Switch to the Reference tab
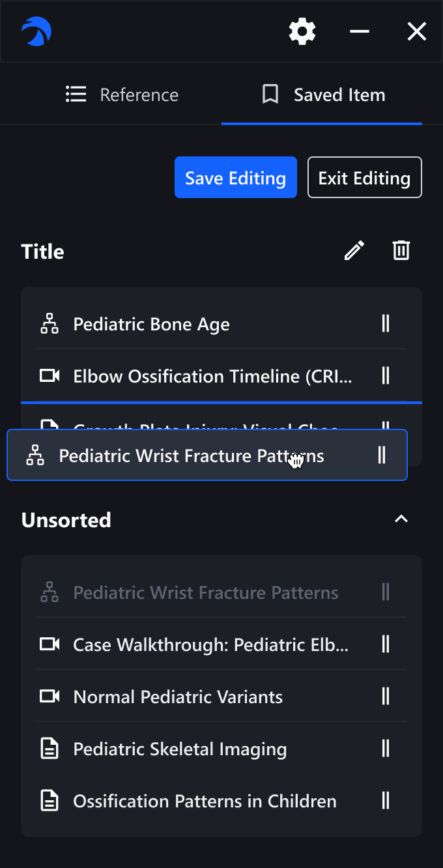 click(x=122, y=95)
